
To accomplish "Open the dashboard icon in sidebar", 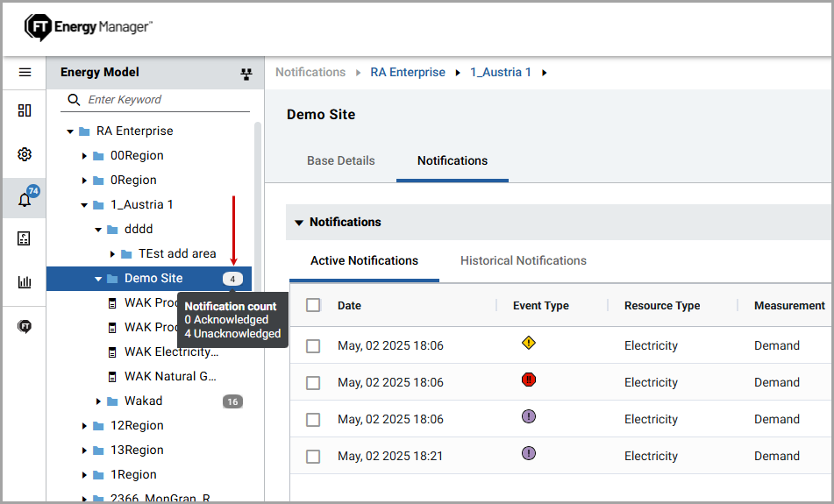I will click(25, 110).
